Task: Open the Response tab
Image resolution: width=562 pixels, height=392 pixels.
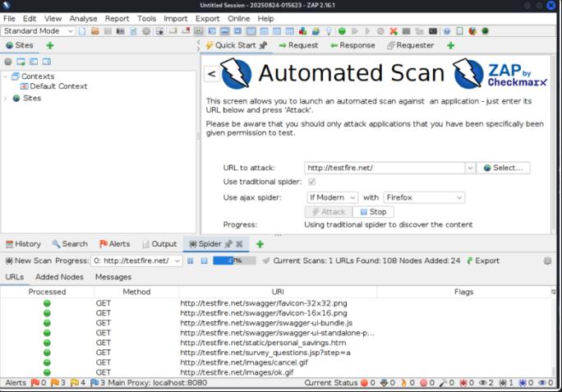Action: [352, 45]
